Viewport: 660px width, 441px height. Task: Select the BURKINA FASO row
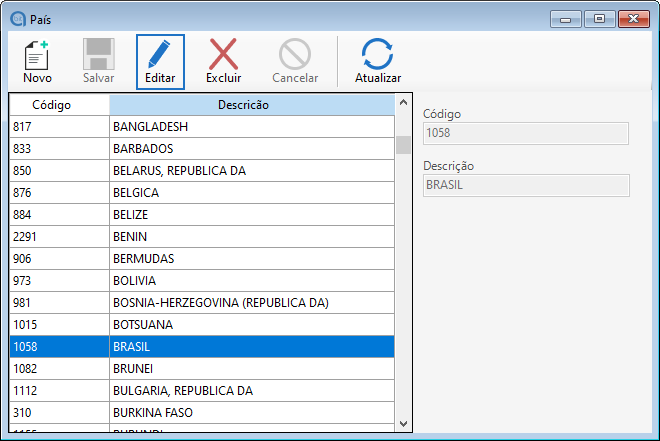(x=202, y=412)
